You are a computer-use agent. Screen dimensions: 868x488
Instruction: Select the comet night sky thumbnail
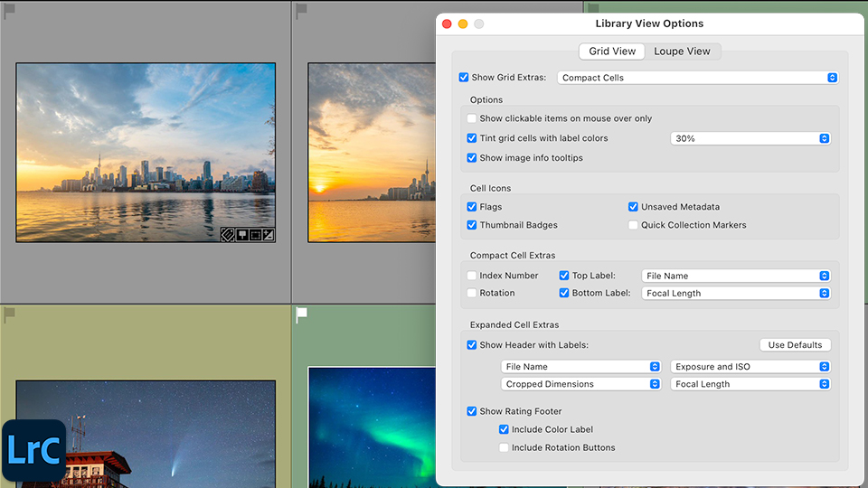click(x=146, y=434)
